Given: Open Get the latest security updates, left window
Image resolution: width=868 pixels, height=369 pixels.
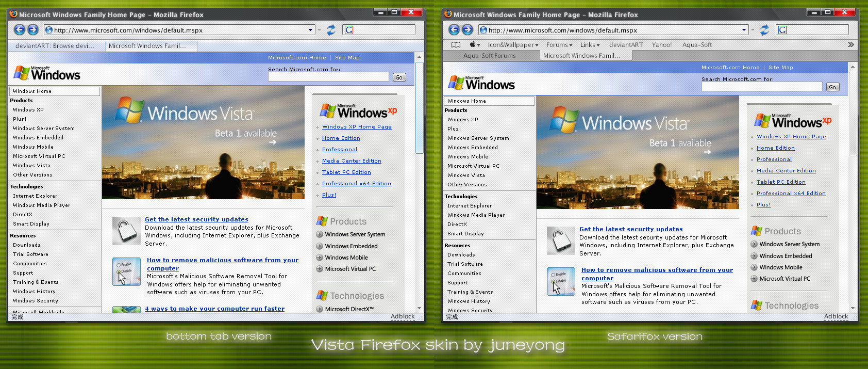Looking at the screenshot, I should point(196,219).
